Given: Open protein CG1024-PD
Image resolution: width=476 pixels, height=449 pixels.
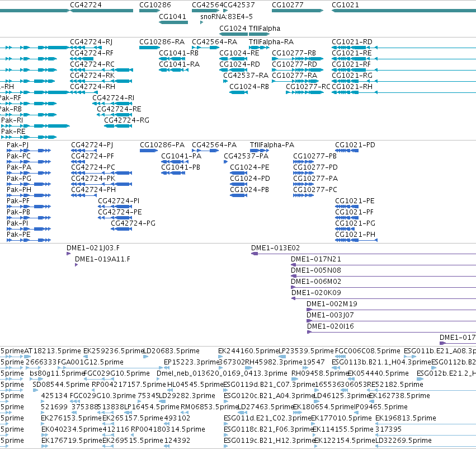Looking at the screenshot, I should tap(250, 179).
